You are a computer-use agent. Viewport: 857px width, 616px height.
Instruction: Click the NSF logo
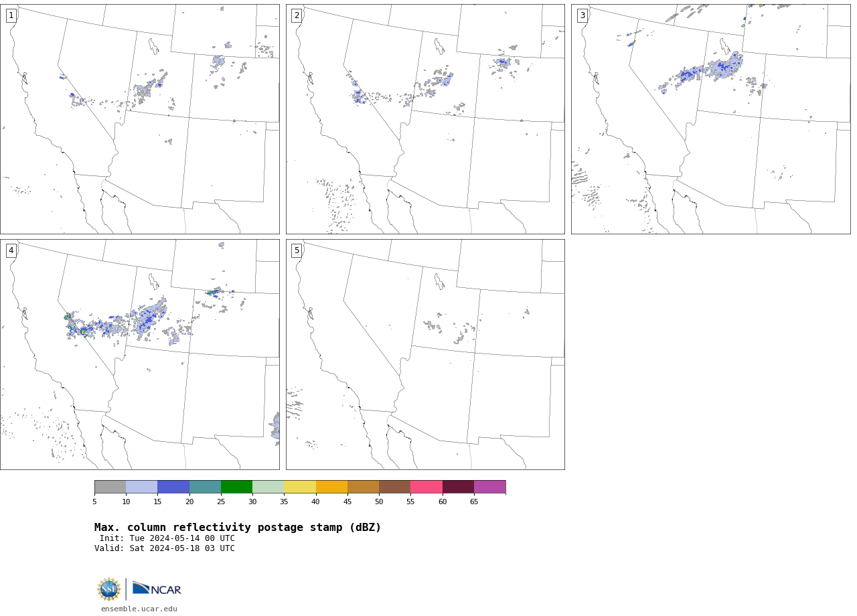pos(109,589)
